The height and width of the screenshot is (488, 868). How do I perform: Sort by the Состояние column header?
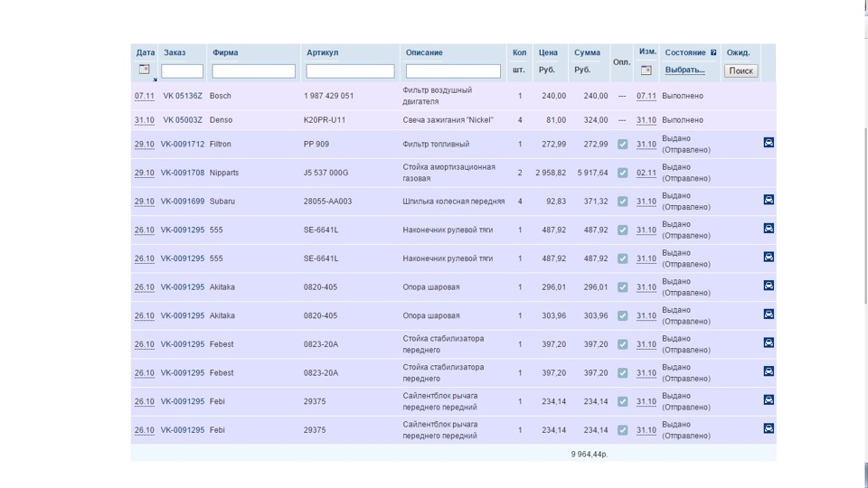pos(685,52)
